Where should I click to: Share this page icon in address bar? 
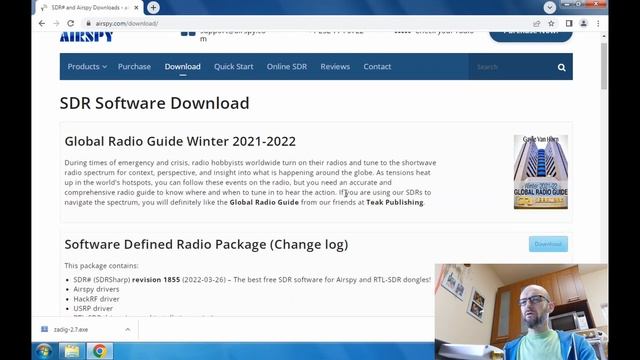pyautogui.click(x=537, y=23)
